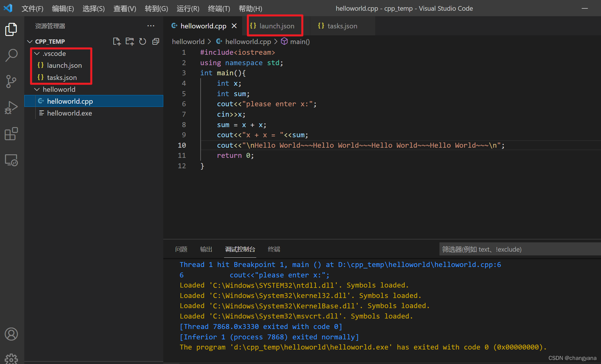The height and width of the screenshot is (364, 601).
Task: Create a new folder in CPP_TEMP
Action: click(x=130, y=41)
